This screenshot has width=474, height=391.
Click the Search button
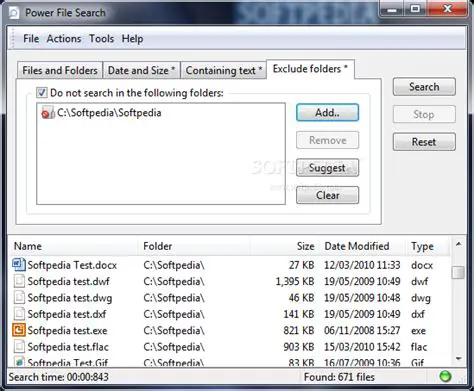(x=424, y=87)
